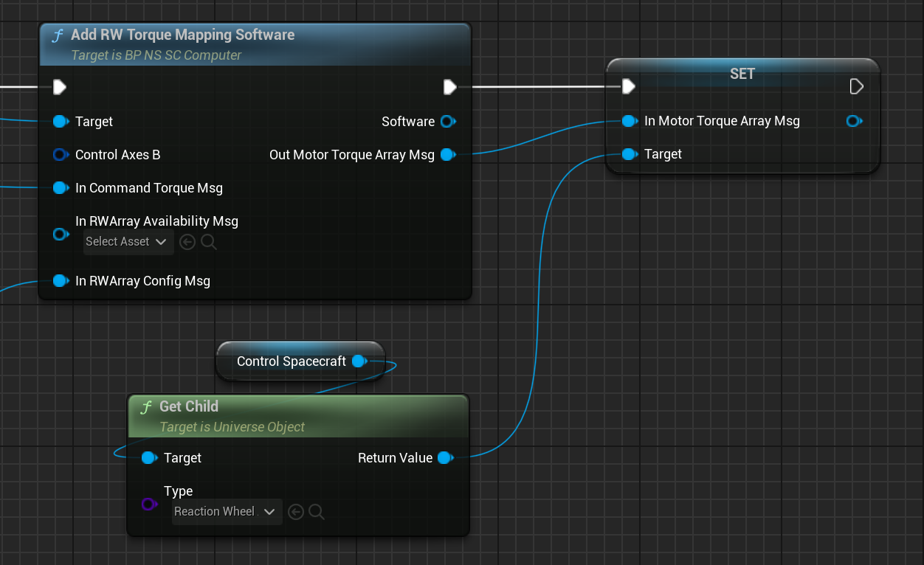This screenshot has width=924, height=565.
Task: Click the In Motor Torque Array Msg input pin
Action: tap(629, 121)
